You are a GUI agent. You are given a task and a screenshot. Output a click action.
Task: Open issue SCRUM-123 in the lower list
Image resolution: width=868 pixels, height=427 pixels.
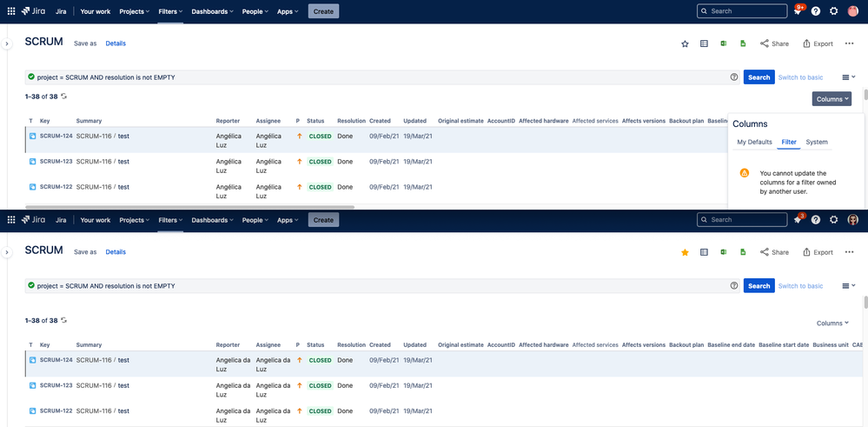56,385
